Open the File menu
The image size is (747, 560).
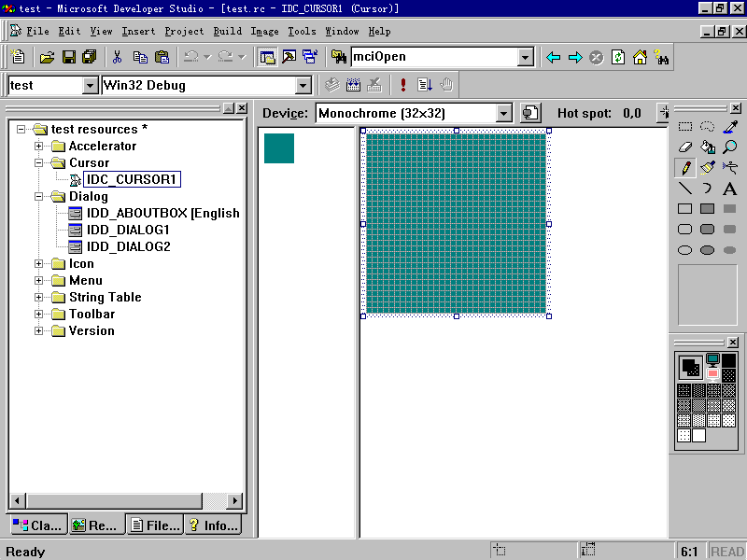point(37,32)
